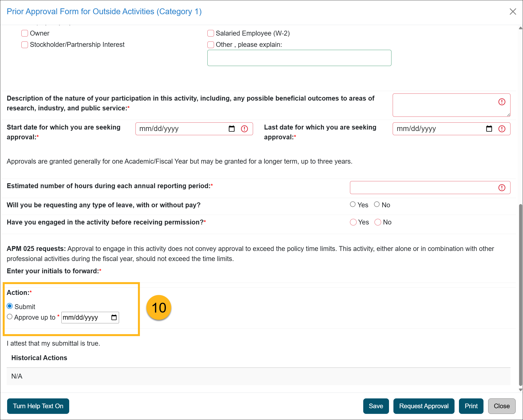Click the scroll down arrow of scrollbar
This screenshot has height=420, width=523.
520,390
